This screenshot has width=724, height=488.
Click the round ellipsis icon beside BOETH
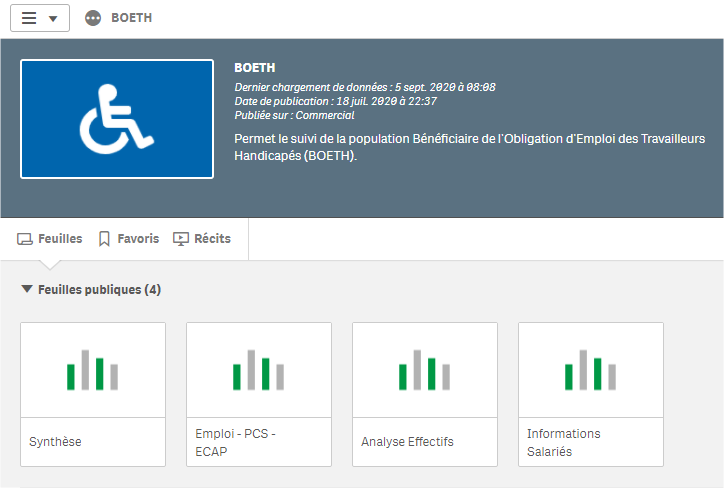point(93,18)
